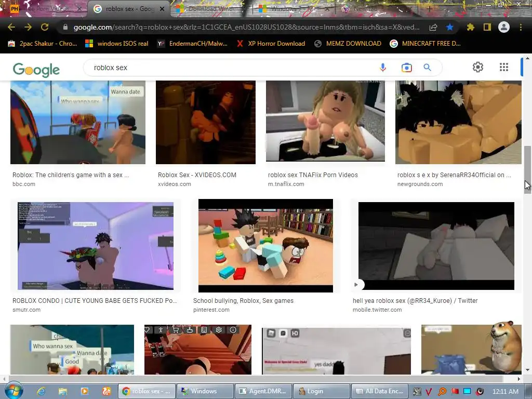Click the red V tray icon

click(429, 392)
